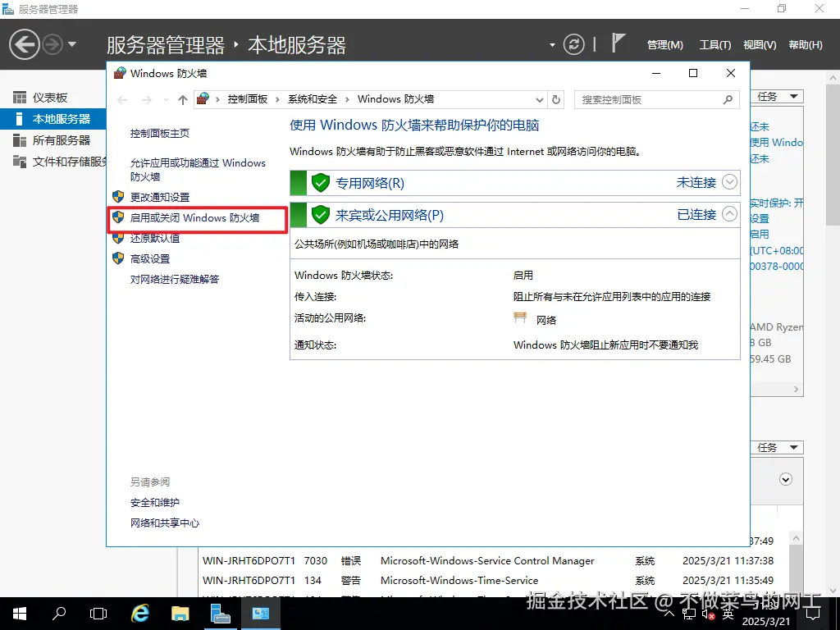Viewport: 840px width, 630px height.
Task: Open the 任务 dropdown in the right pane
Action: (x=776, y=96)
